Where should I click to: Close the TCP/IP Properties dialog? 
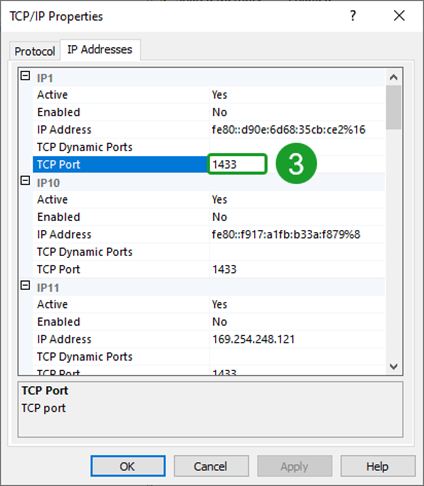coord(399,16)
